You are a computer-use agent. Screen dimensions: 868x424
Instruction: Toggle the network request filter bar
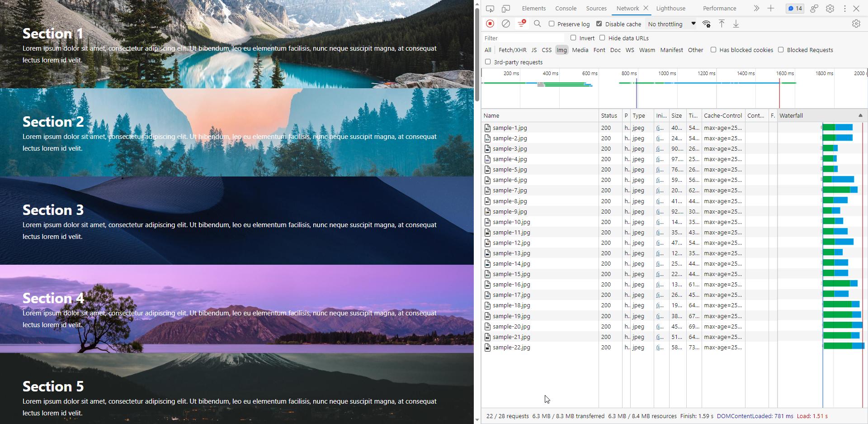pyautogui.click(x=521, y=24)
